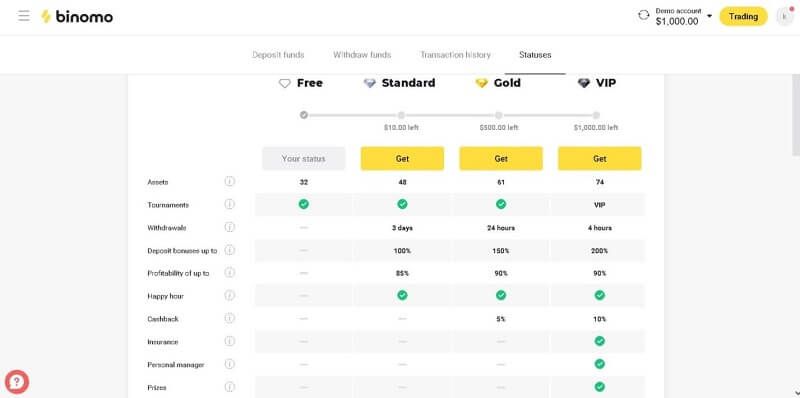
Task: Click the Free status heart icon
Action: [x=285, y=83]
